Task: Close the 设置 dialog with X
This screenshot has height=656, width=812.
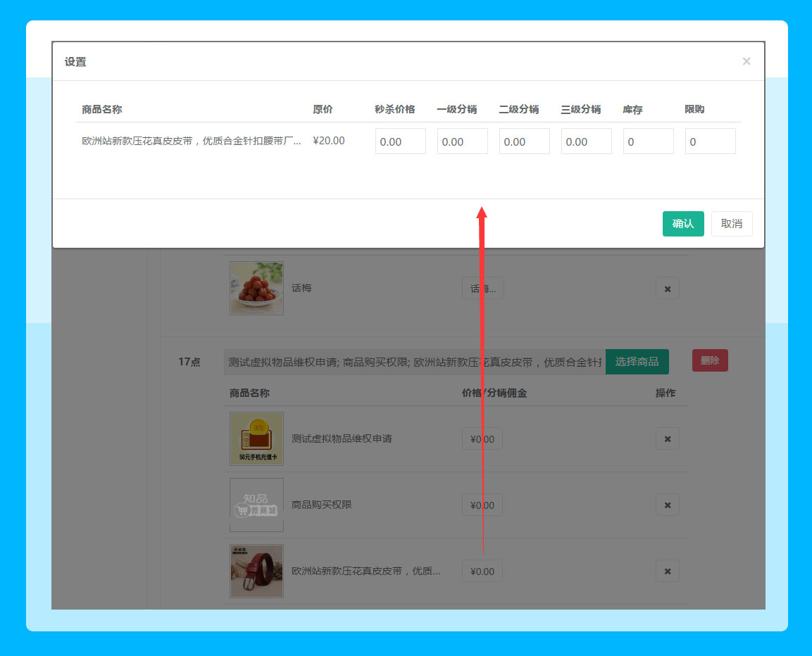Action: point(747,61)
